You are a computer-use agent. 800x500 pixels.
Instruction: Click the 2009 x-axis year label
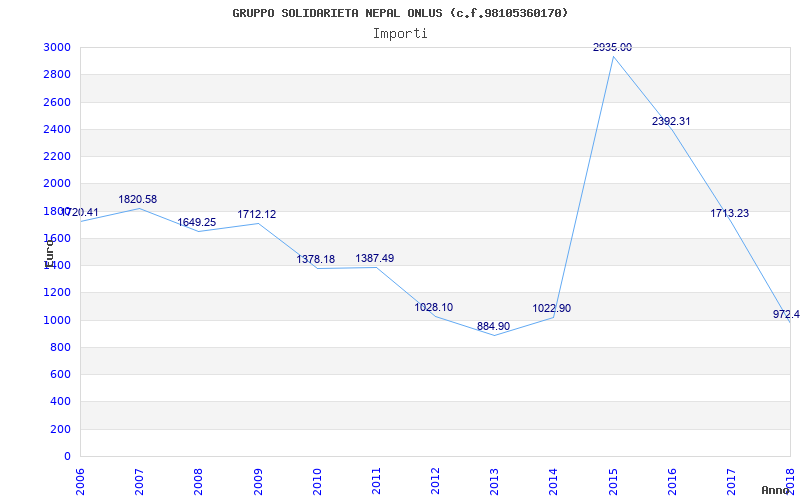click(x=258, y=482)
